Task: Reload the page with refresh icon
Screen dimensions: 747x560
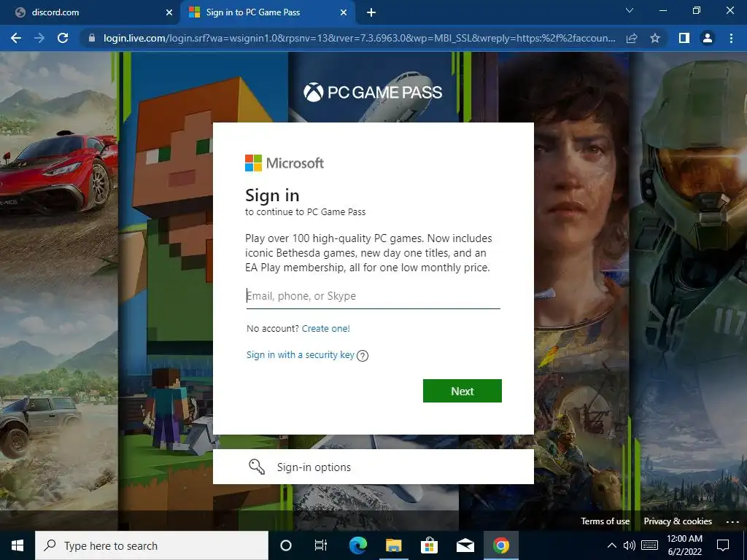Action: 63,38
